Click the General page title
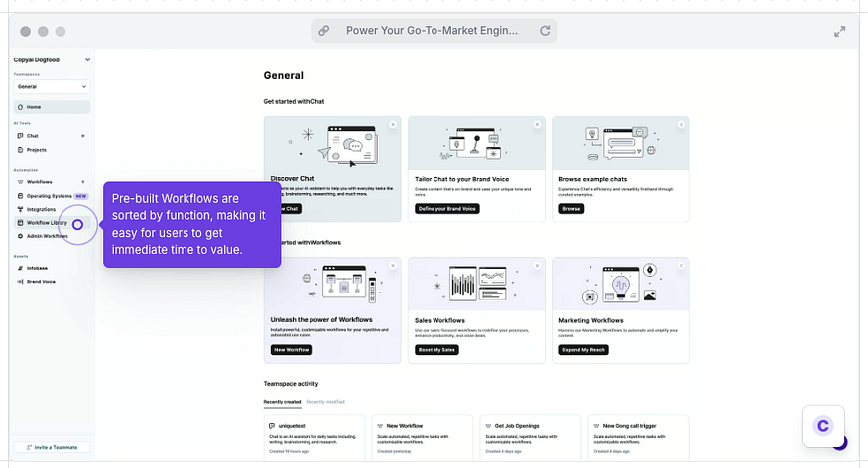The height and width of the screenshot is (468, 868). (284, 75)
